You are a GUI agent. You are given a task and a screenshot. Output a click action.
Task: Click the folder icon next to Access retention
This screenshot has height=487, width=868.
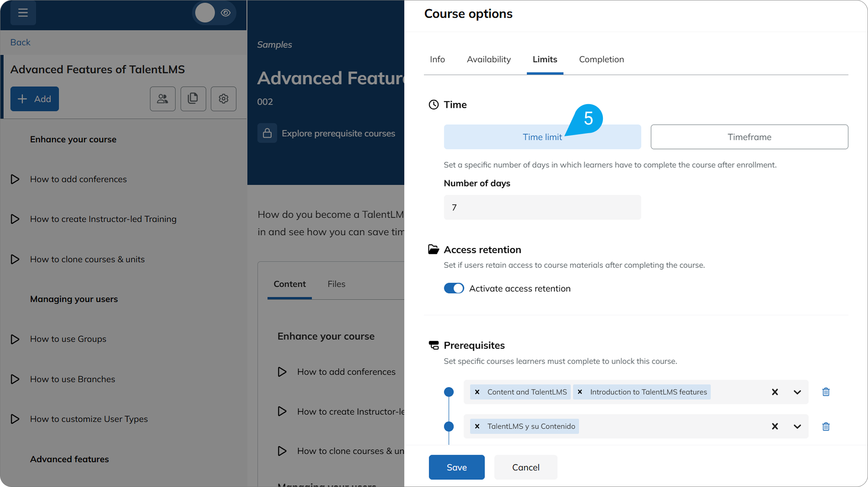click(434, 249)
